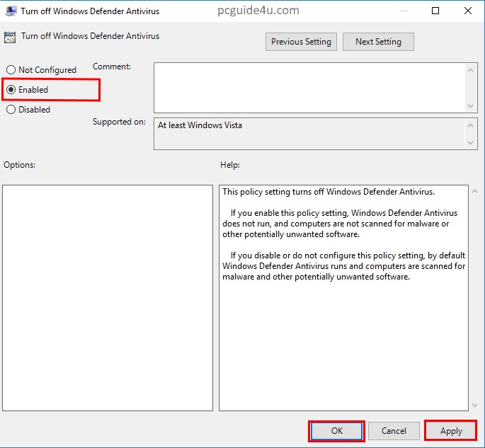Click inside the Comment text box
The image size is (485, 448).
click(x=309, y=87)
